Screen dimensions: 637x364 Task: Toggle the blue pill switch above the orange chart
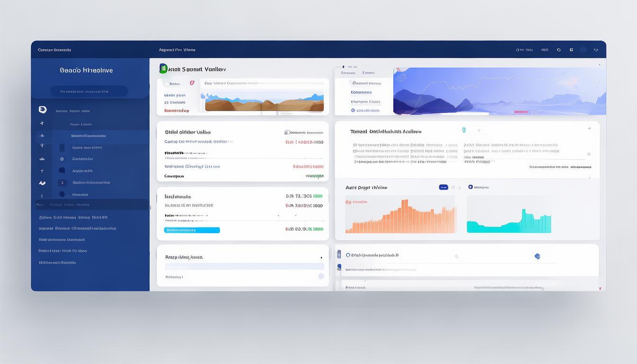click(x=443, y=187)
